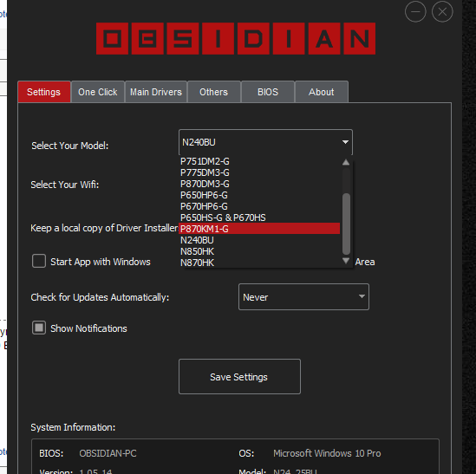Select N870HK in the model list
Viewport: 476px width, 474px height.
259,263
